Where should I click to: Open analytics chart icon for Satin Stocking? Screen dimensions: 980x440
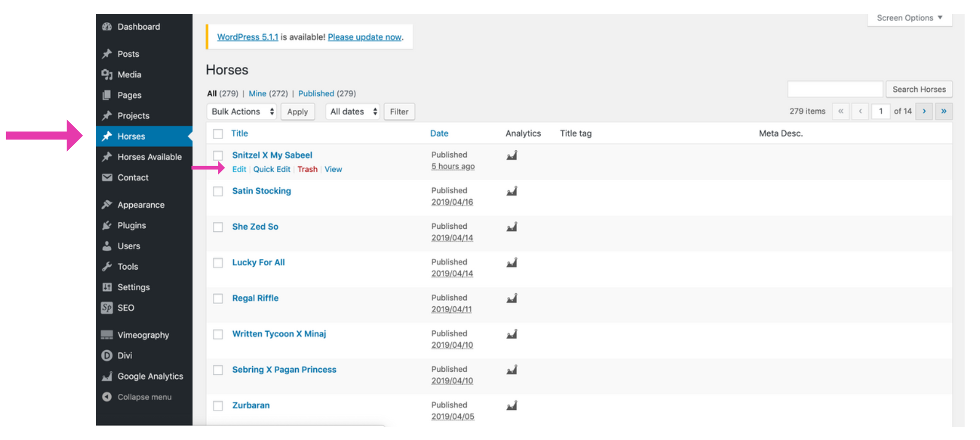click(x=512, y=191)
